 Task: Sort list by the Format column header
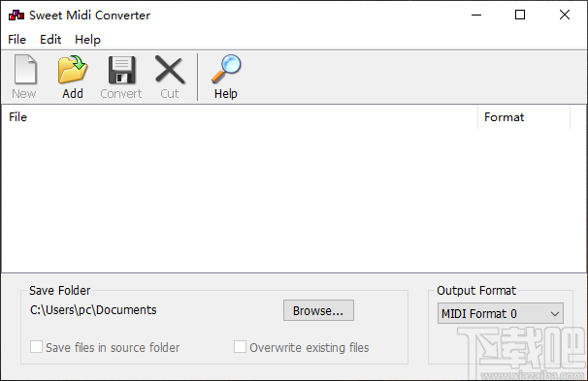[524, 117]
